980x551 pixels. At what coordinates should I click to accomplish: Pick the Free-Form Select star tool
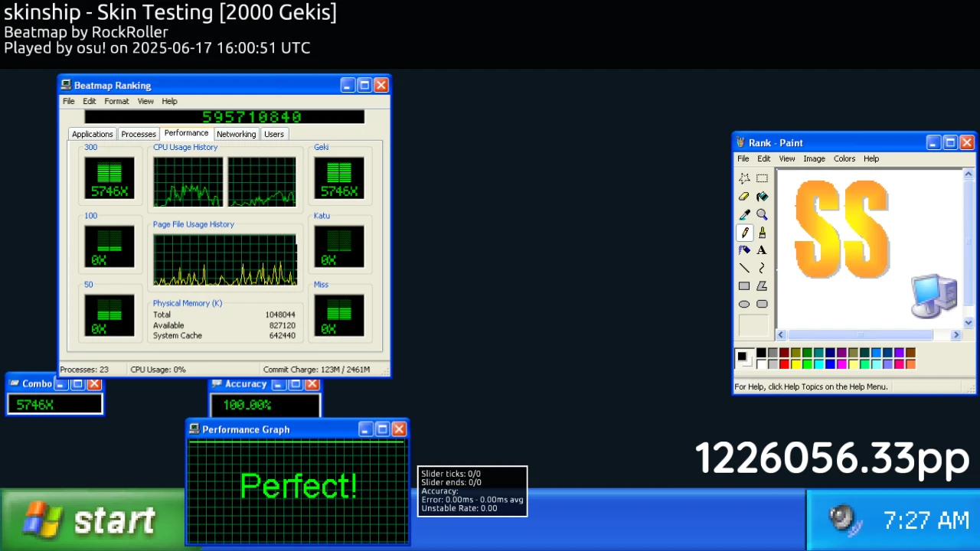[x=744, y=178]
